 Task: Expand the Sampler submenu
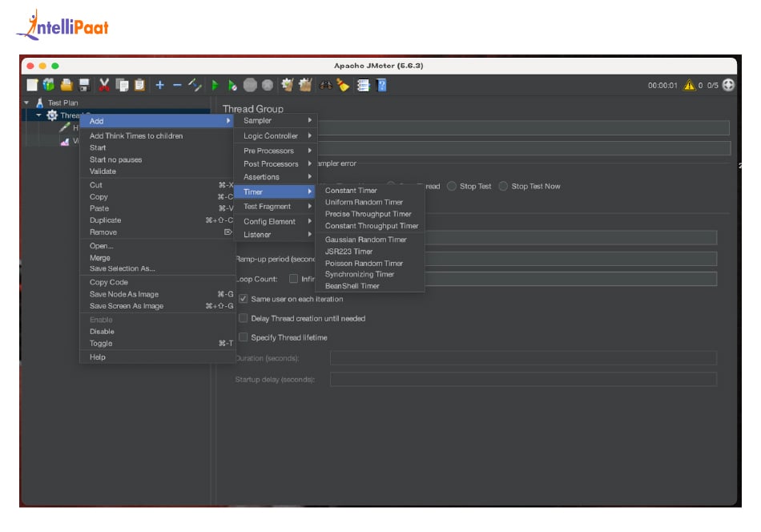pyautogui.click(x=276, y=120)
